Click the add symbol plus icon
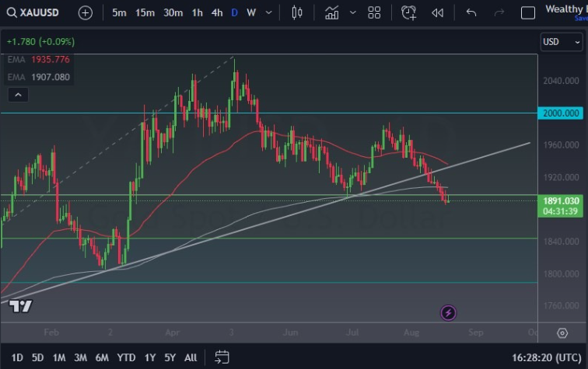Image resolution: width=588 pixels, height=369 pixels. (x=86, y=12)
